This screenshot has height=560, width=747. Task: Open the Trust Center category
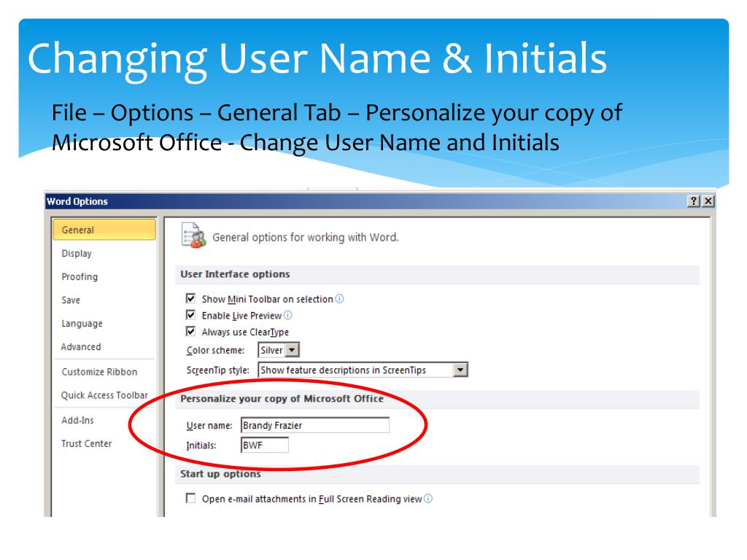[x=86, y=443]
